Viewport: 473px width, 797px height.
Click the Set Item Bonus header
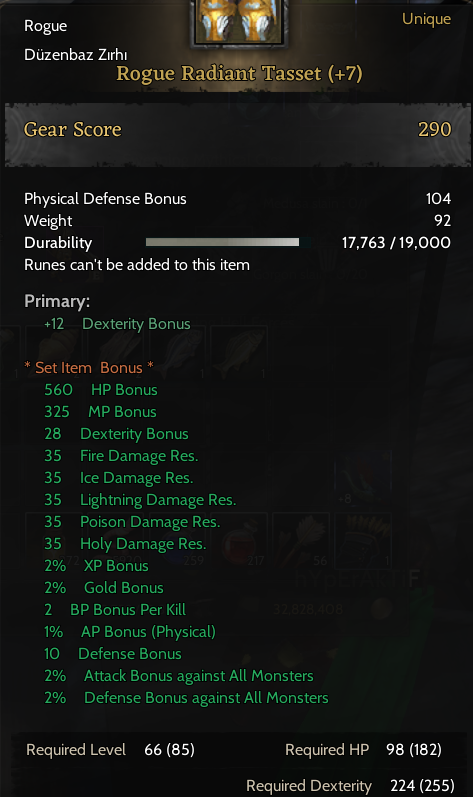pyautogui.click(x=89, y=367)
